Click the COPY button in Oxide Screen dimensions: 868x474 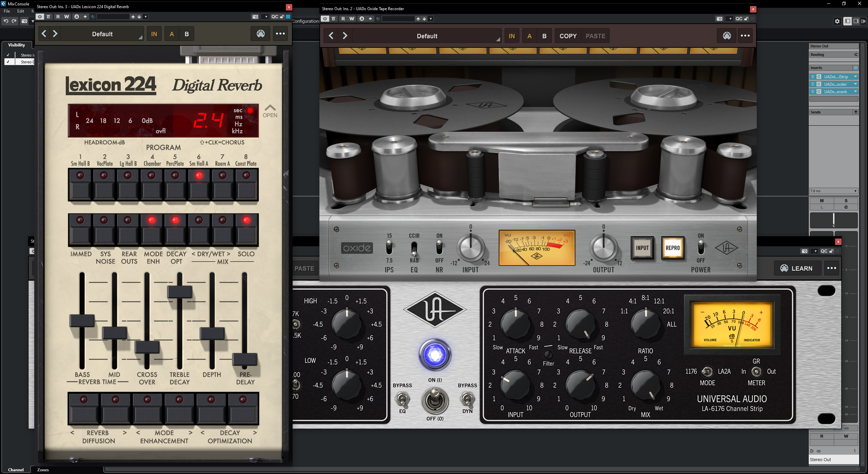(x=568, y=36)
